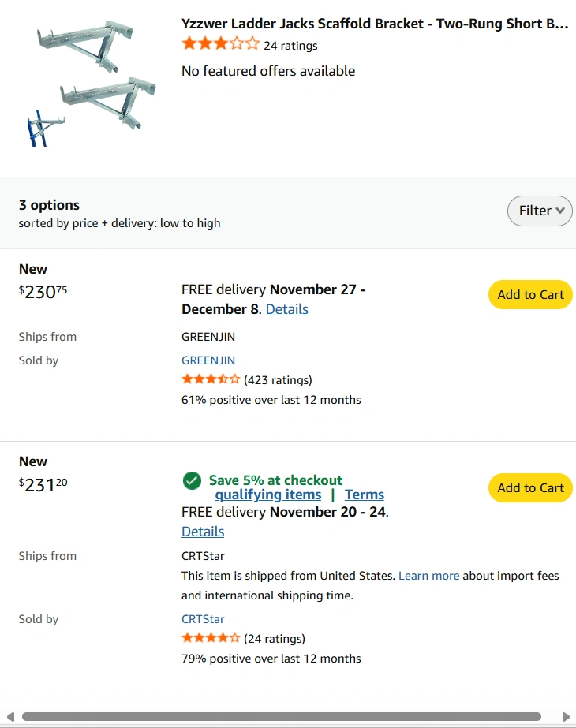Click the qualifying items link
This screenshot has width=576, height=728.
pyautogui.click(x=268, y=495)
